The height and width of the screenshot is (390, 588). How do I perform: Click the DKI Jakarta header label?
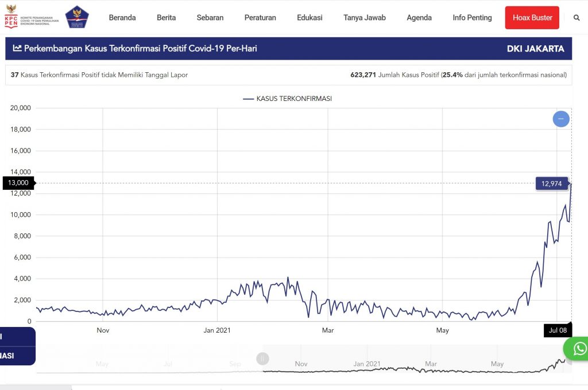coord(535,49)
